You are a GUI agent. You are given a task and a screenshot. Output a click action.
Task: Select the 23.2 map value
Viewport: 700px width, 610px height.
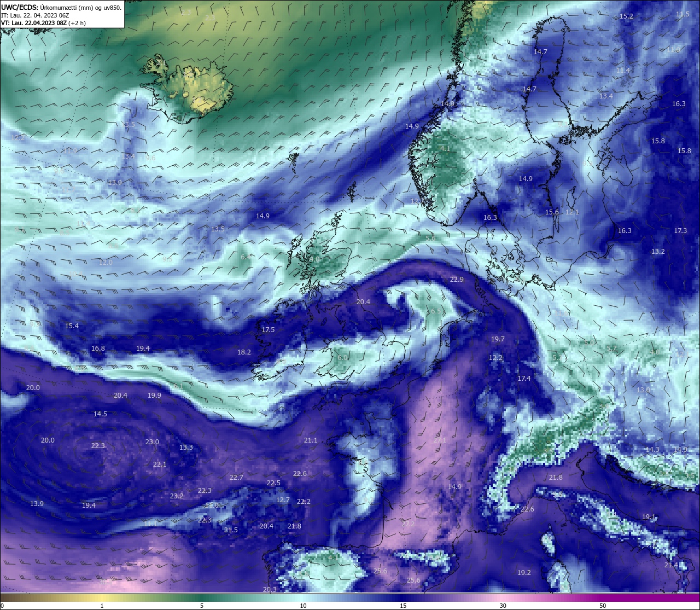[177, 496]
